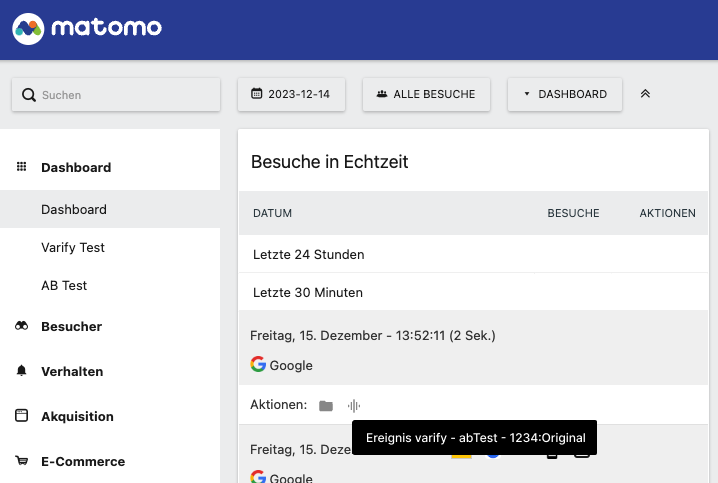Click the Letzte 24 Stunden row
Image resolution: width=718 pixels, height=483 pixels.
pos(473,254)
